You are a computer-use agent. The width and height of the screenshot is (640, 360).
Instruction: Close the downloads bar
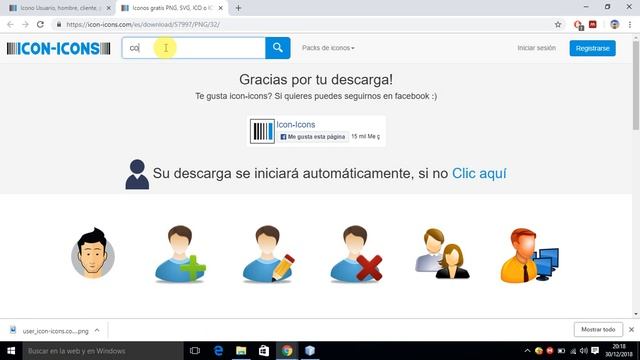coord(631,329)
